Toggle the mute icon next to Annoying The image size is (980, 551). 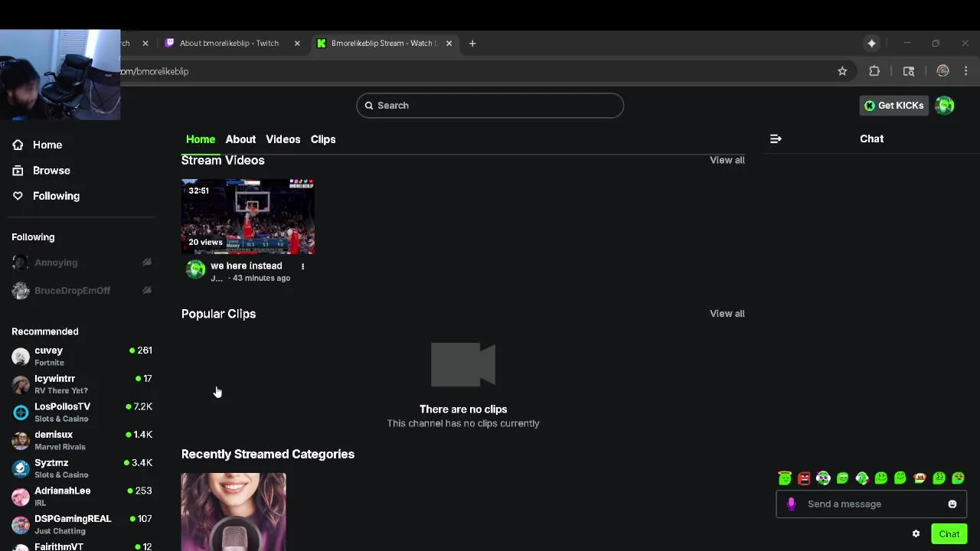click(x=147, y=262)
